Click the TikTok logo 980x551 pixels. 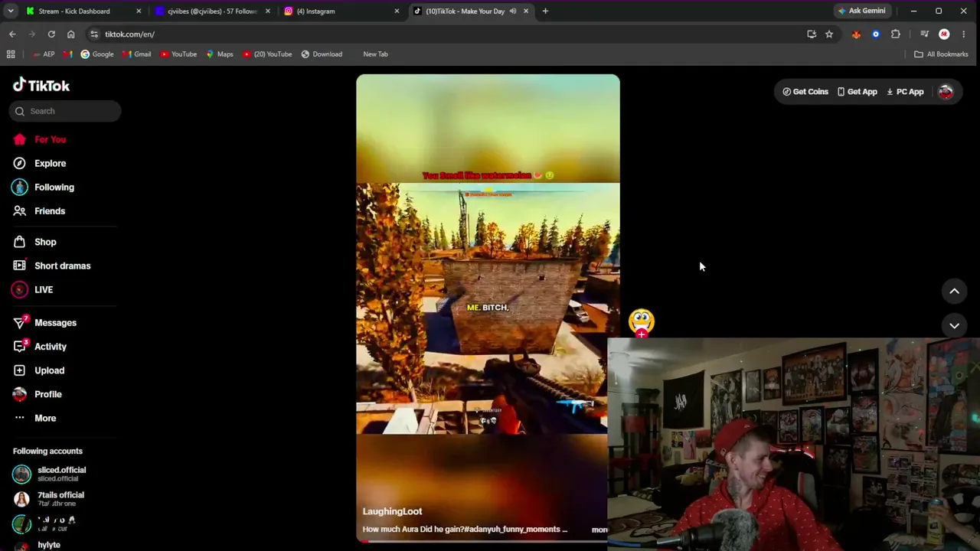[x=41, y=85]
